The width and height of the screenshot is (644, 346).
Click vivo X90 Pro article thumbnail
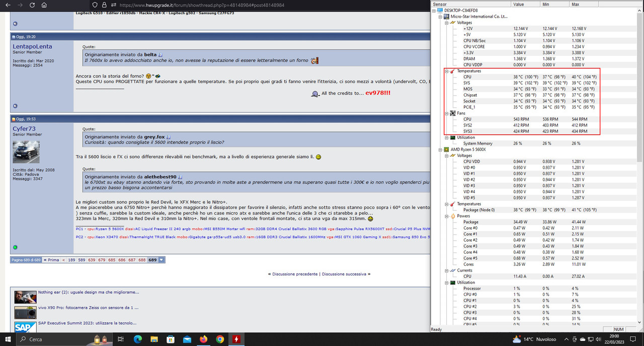coord(25,312)
